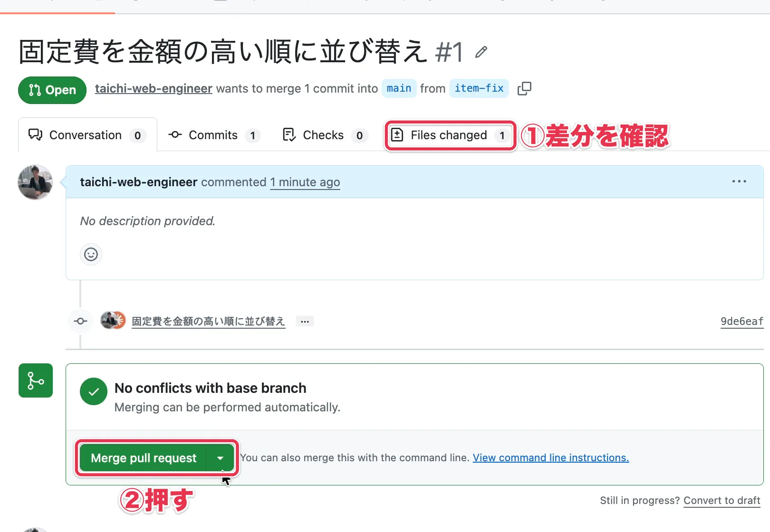Click the 1 minute ago timestamp
This screenshot has width=770, height=532.
[x=305, y=182]
